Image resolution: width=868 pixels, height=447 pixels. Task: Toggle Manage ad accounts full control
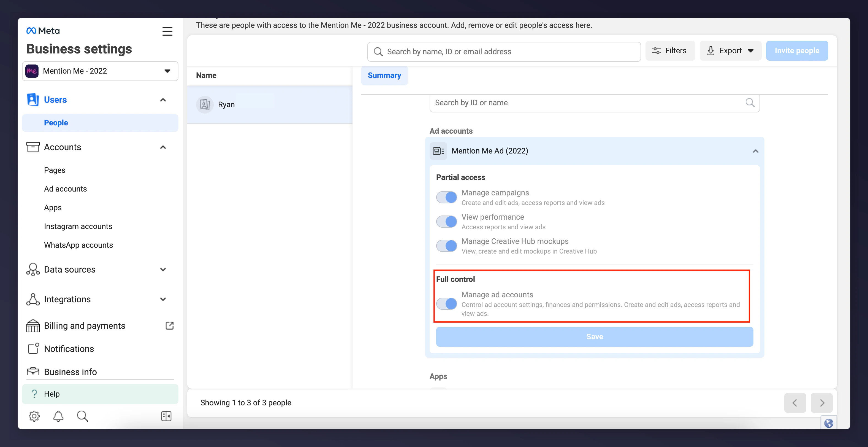tap(446, 304)
